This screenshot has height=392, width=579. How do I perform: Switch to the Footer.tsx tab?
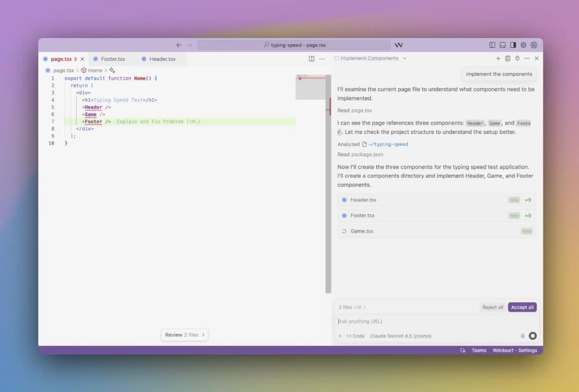coord(113,59)
